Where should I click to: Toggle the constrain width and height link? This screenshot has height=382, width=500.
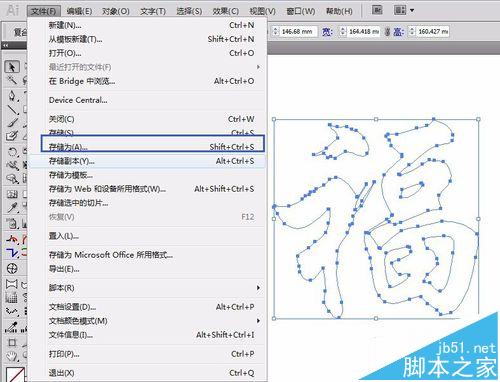tap(387, 32)
